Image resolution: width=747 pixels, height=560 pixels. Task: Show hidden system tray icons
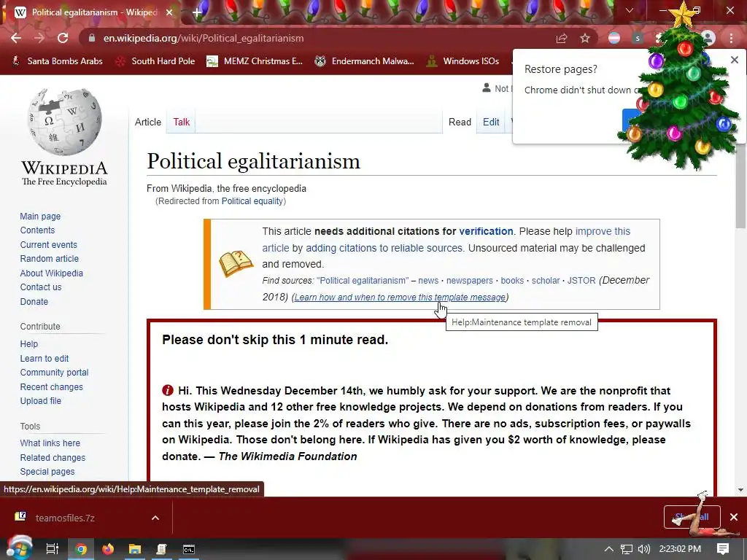(609, 549)
